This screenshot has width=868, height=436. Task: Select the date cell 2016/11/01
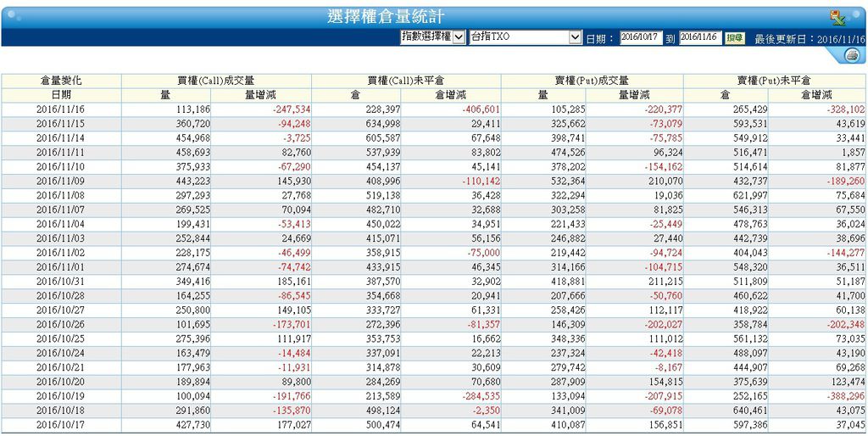click(x=60, y=267)
